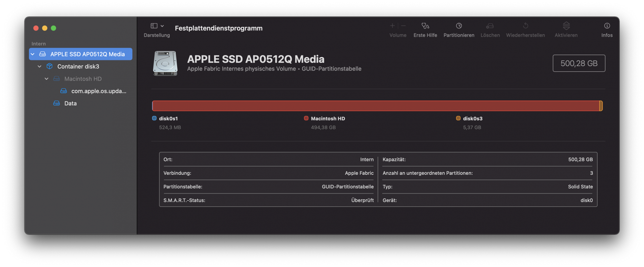This screenshot has height=267, width=644.
Task: Collapse the Macintosh HD tree node
Action: point(47,79)
